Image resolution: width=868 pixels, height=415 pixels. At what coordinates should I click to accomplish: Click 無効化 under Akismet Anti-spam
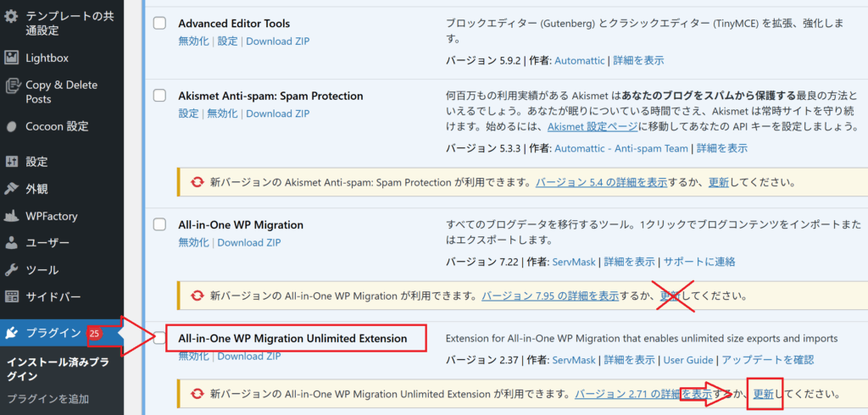click(x=223, y=113)
